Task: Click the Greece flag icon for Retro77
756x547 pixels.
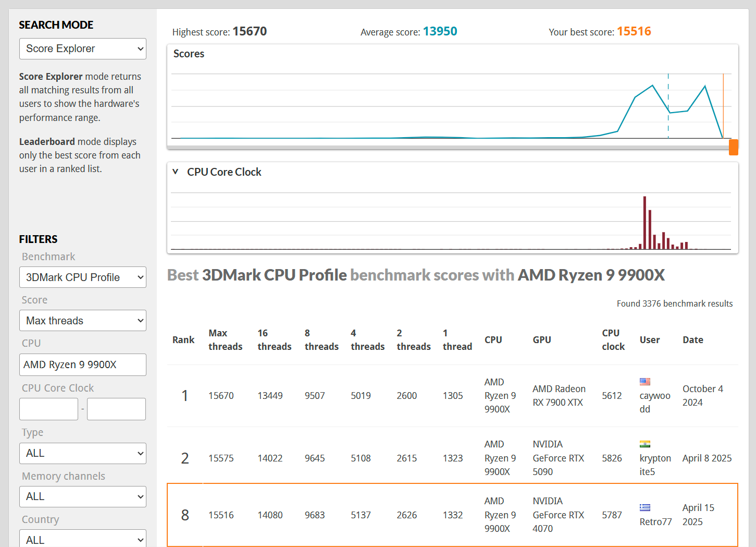Action: [x=645, y=507]
